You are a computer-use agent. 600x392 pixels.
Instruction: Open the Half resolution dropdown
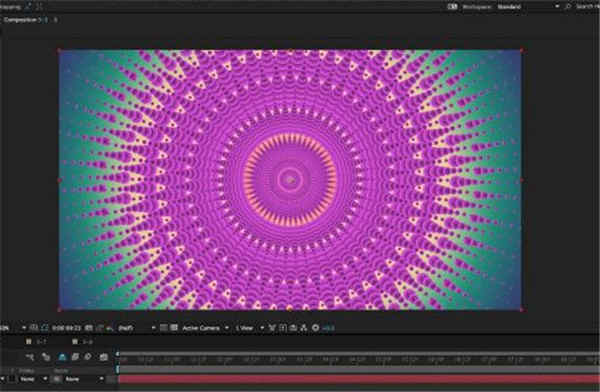[136, 328]
